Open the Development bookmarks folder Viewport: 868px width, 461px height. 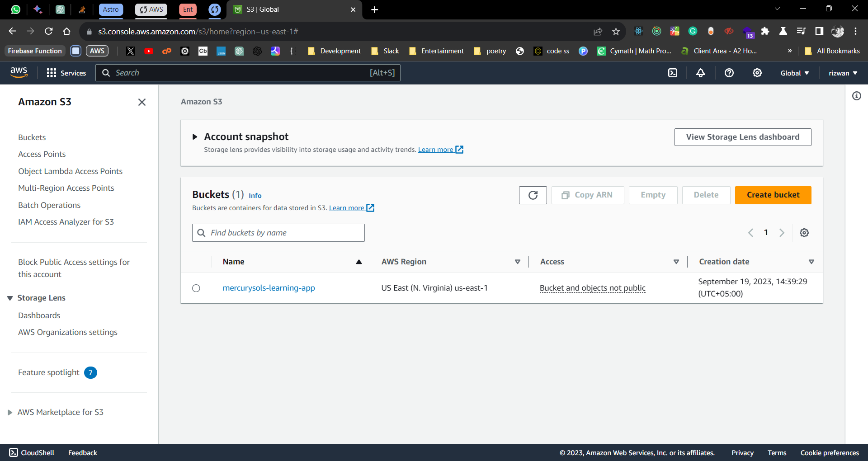334,51
